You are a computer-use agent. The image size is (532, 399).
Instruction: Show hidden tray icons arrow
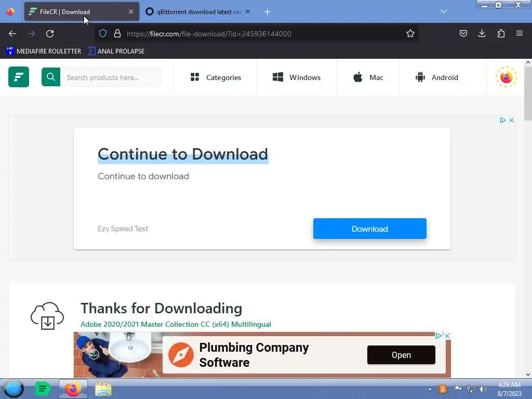pos(430,389)
